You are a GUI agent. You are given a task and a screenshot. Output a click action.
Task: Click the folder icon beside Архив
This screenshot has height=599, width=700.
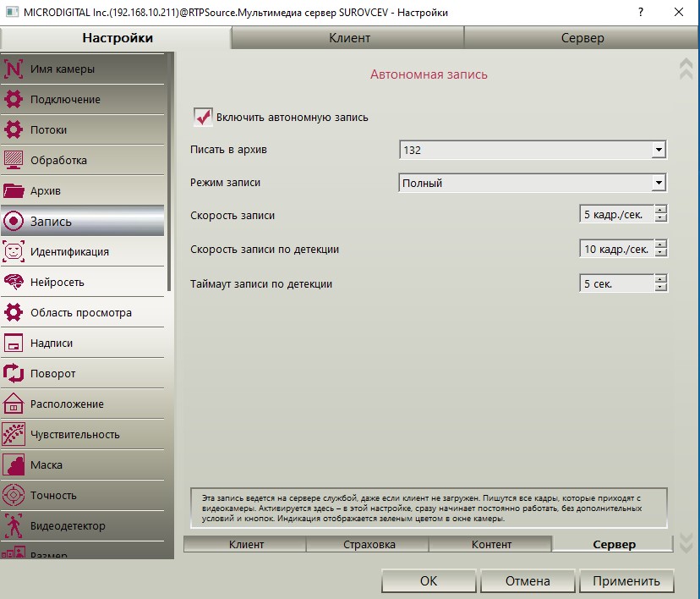14,190
